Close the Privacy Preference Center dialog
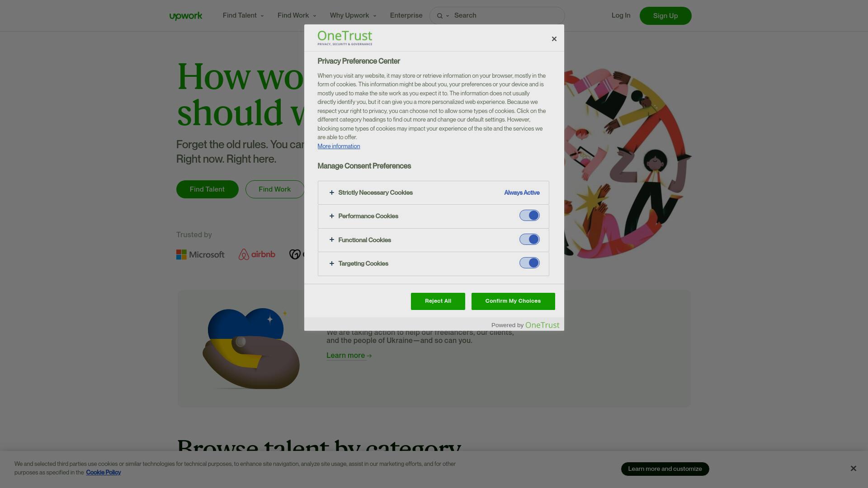Screen dimensions: 868x488 554,39
